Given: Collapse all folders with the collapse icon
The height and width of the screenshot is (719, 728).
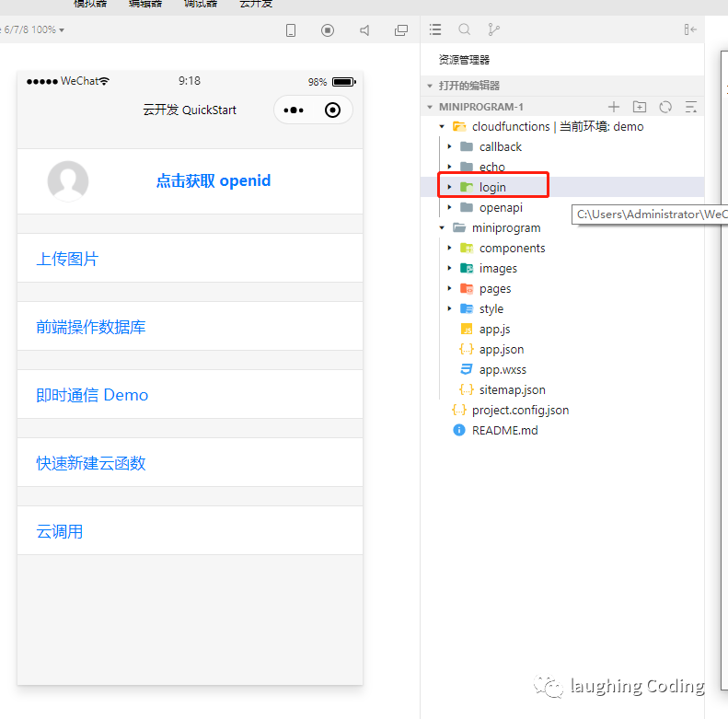Looking at the screenshot, I should (x=691, y=107).
